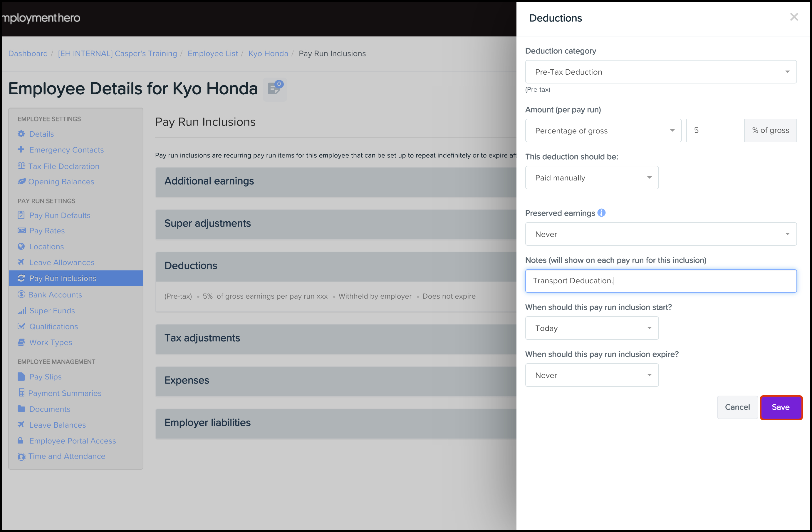Click the Super Funds chart icon
The width and height of the screenshot is (812, 532).
point(21,311)
